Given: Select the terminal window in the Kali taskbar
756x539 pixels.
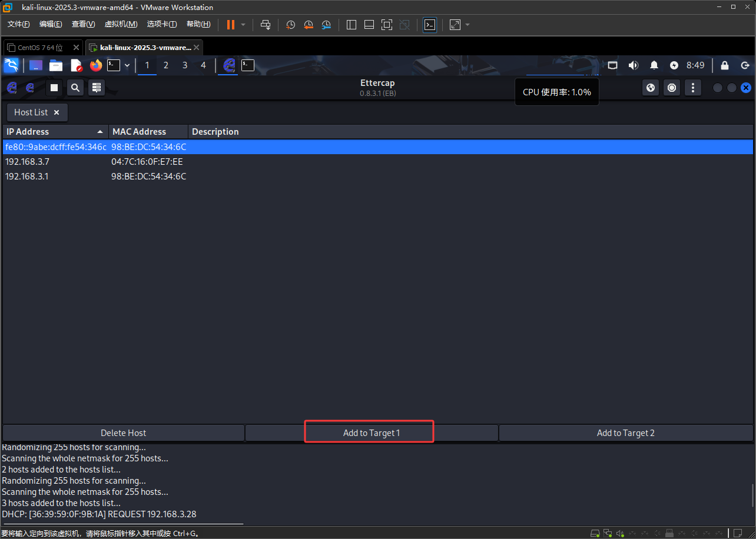Looking at the screenshot, I should pyautogui.click(x=248, y=65).
